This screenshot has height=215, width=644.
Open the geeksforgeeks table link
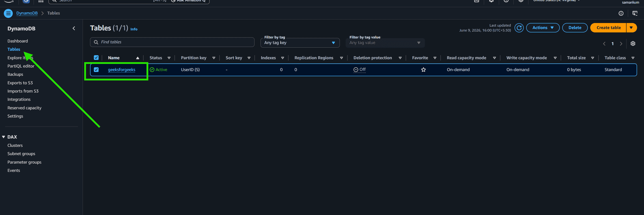click(x=121, y=70)
